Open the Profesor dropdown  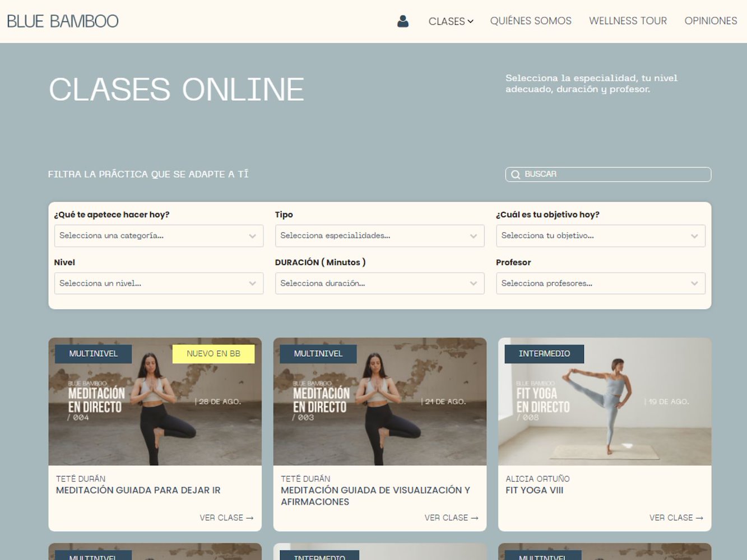click(x=601, y=283)
